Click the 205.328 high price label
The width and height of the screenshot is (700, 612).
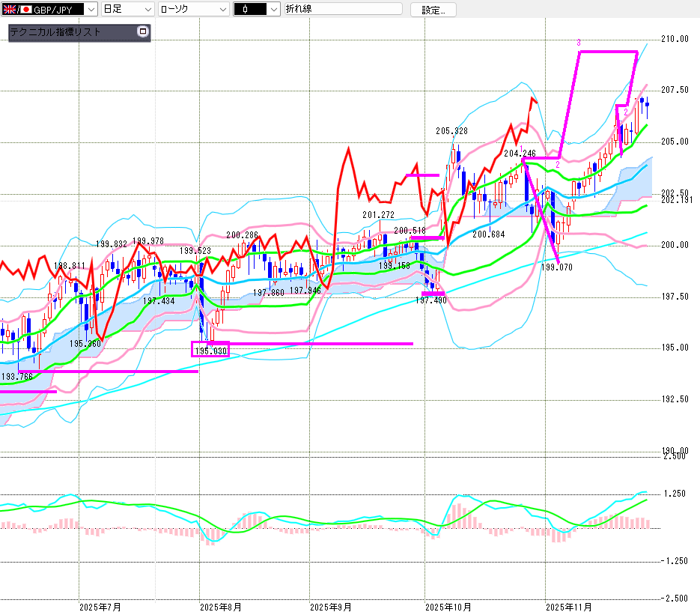(x=451, y=131)
